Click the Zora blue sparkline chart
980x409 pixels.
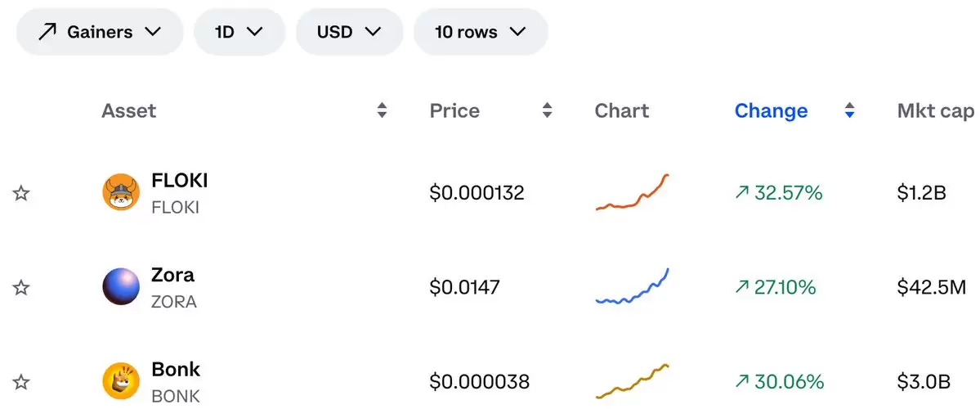click(x=632, y=286)
